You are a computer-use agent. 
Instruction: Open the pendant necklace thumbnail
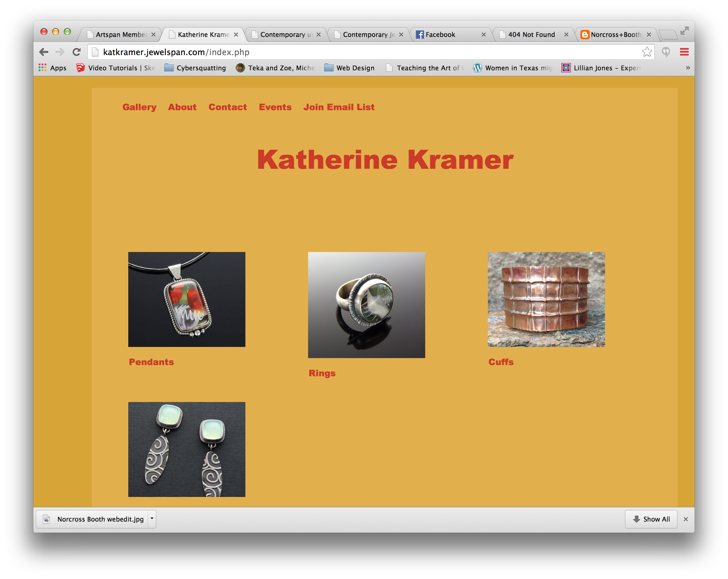click(x=187, y=299)
